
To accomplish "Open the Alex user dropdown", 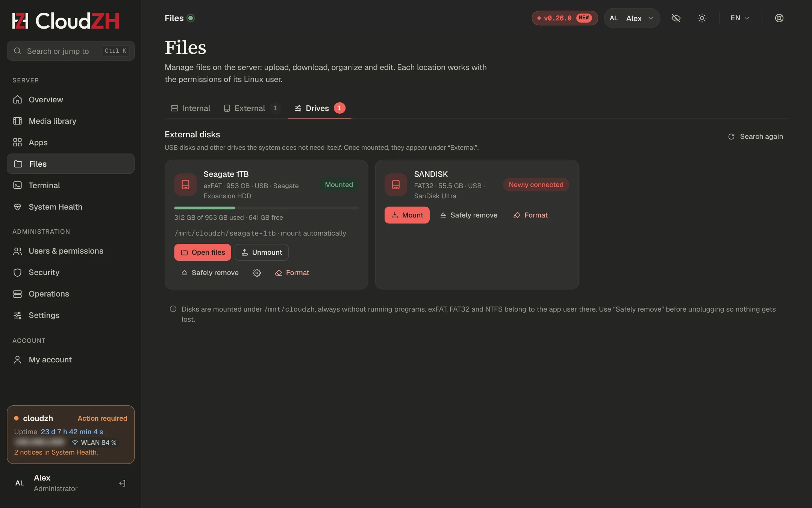I will pos(632,18).
